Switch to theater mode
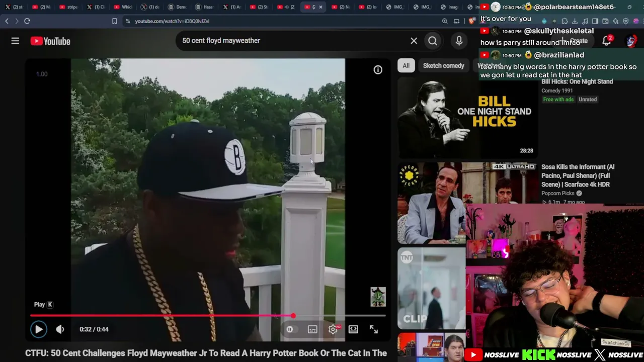This screenshot has width=644, height=362. [x=353, y=329]
